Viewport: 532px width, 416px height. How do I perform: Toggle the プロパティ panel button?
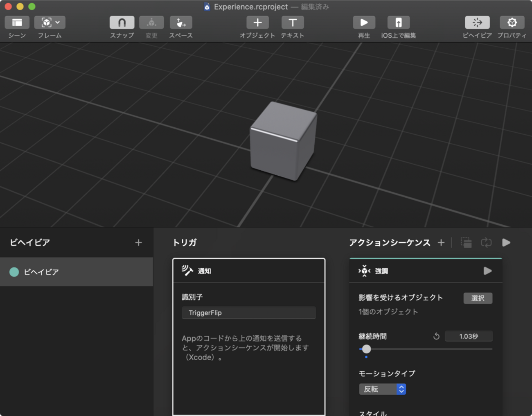click(512, 23)
